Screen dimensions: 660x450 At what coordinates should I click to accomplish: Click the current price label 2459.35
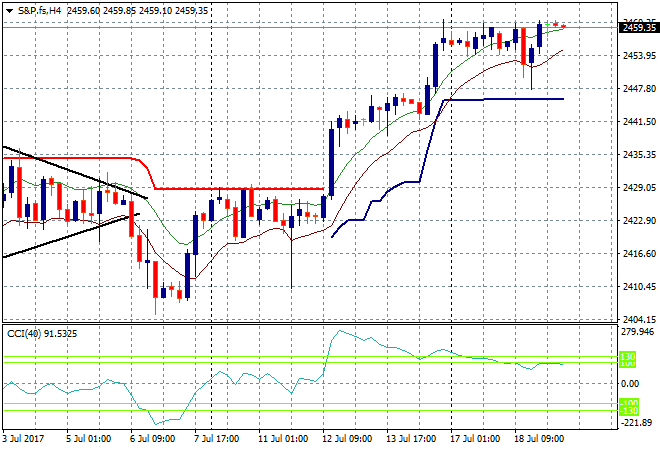tap(639, 28)
